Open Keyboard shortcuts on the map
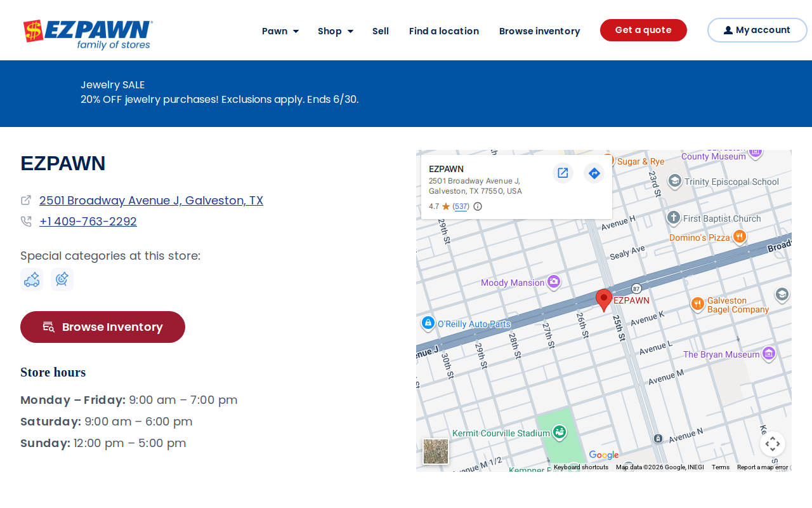Image resolution: width=812 pixels, height=508 pixels. click(581, 467)
